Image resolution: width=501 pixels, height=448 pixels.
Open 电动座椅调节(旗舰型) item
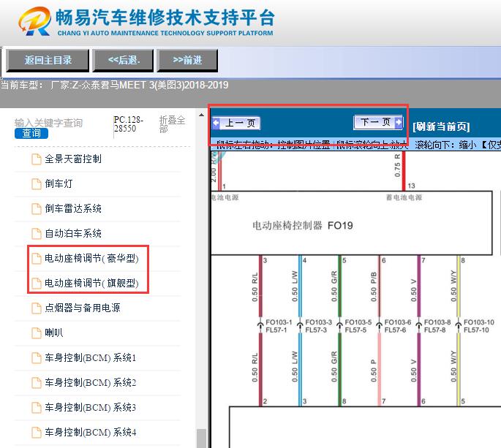pyautogui.click(x=91, y=283)
